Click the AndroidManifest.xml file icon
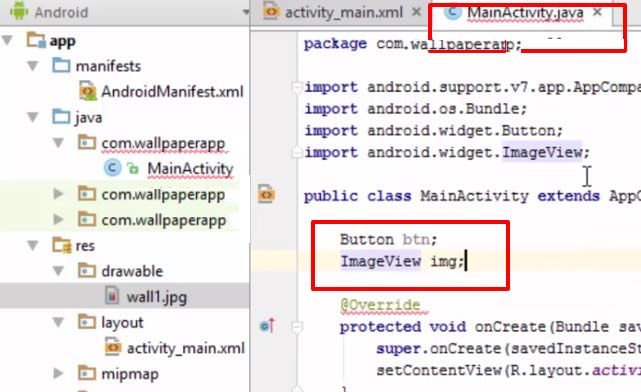641x392 pixels. pyautogui.click(x=87, y=91)
